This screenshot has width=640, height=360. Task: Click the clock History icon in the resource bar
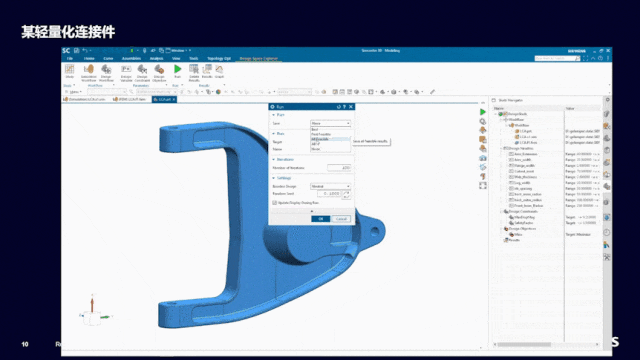(x=607, y=232)
